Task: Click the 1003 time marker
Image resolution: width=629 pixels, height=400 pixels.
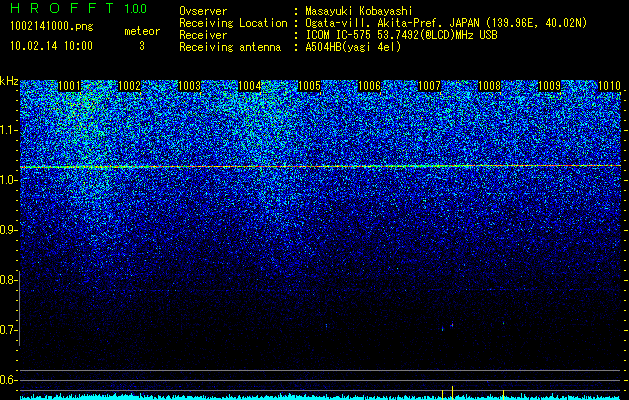Action: [x=189, y=86]
